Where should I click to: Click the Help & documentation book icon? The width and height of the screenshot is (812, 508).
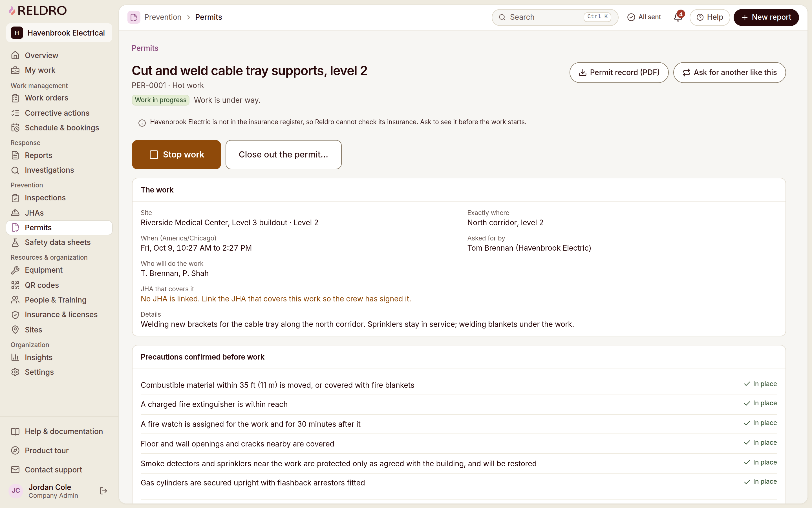coord(15,432)
